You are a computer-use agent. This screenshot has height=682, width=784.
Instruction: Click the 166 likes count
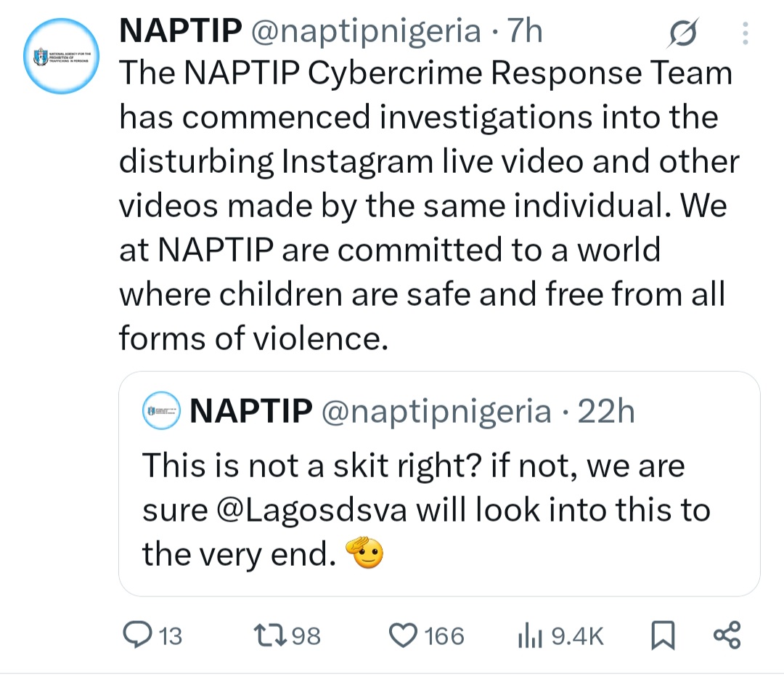(x=444, y=636)
